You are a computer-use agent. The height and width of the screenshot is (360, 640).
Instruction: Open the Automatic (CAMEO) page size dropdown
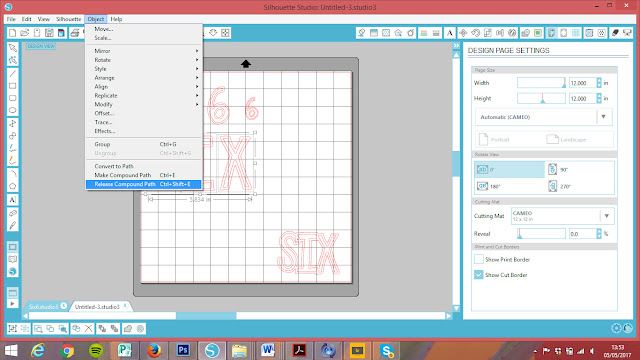[x=544, y=117]
